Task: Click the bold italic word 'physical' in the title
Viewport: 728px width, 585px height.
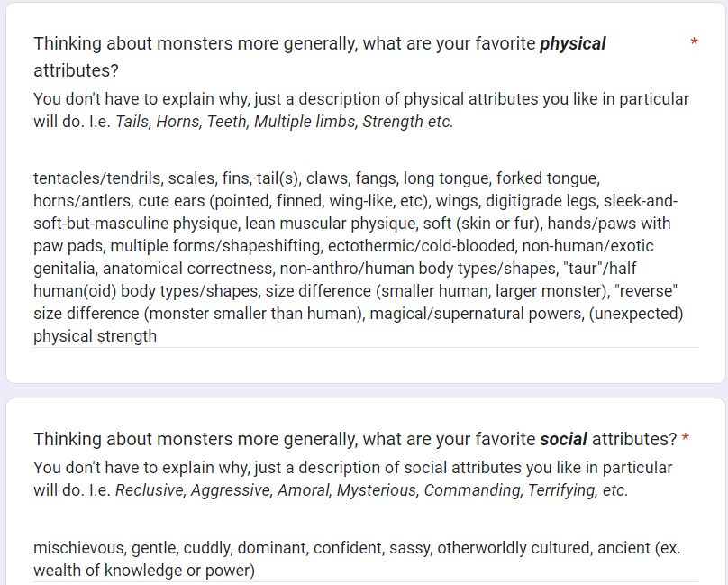Action: click(572, 43)
